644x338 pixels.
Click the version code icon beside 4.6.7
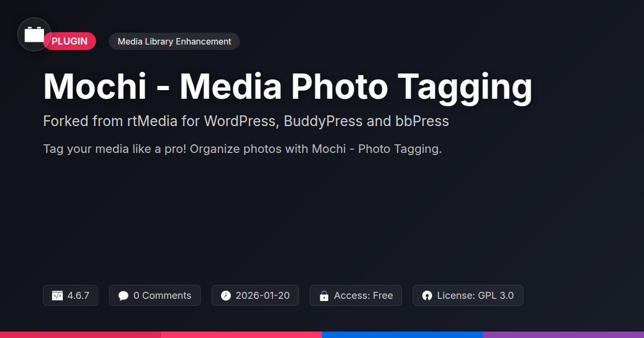(x=57, y=296)
